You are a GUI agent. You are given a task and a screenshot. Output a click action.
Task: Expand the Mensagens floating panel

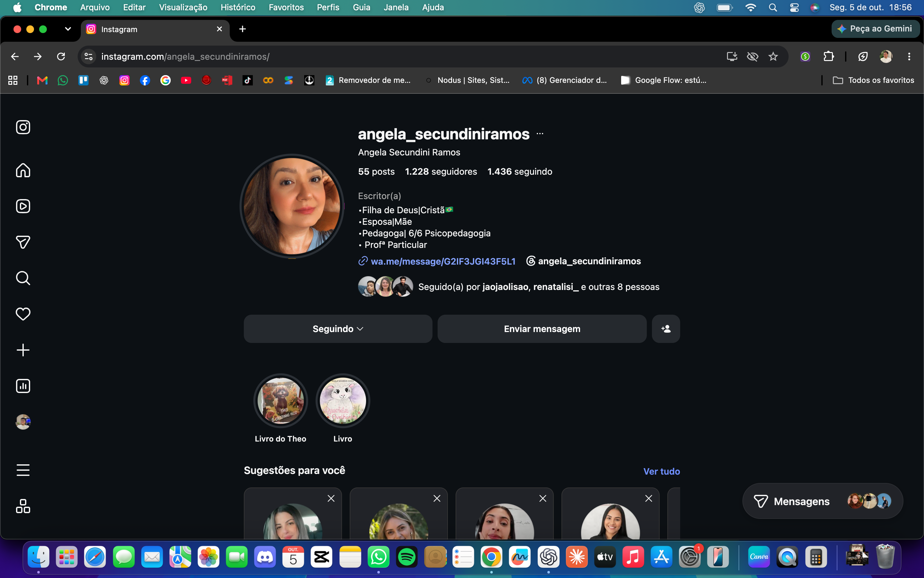click(822, 501)
